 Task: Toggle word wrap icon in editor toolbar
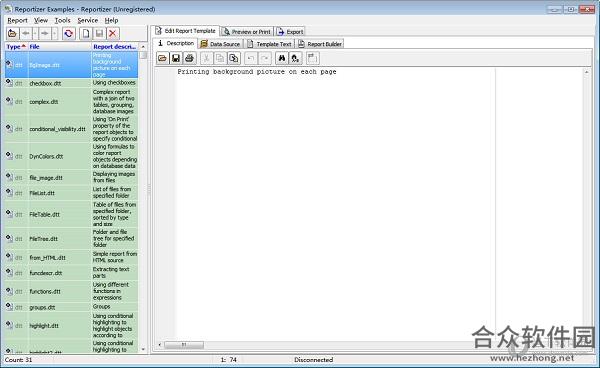pyautogui.click(x=313, y=58)
